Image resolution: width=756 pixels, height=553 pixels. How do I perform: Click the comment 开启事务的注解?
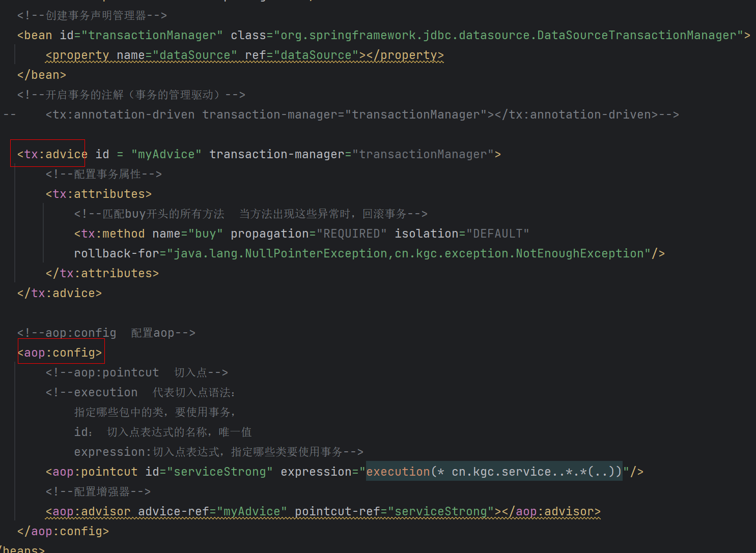click(x=131, y=95)
